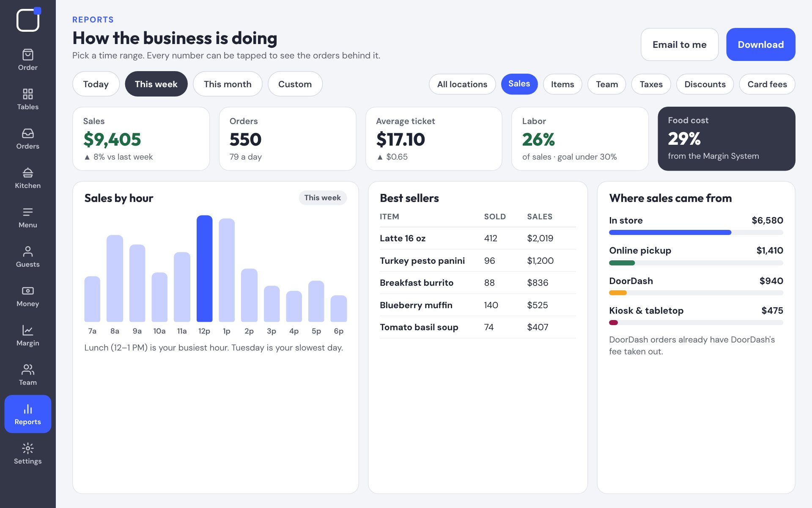Click the app logo at top of sidebar

point(28,19)
